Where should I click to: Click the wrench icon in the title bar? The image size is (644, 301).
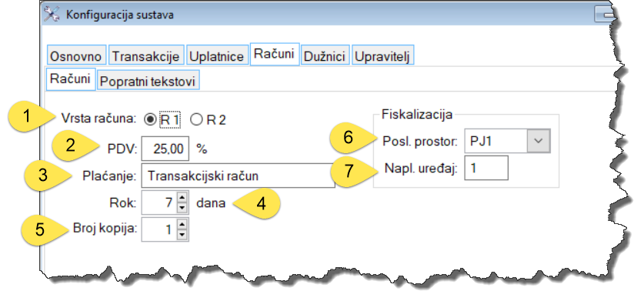pyautogui.click(x=52, y=14)
